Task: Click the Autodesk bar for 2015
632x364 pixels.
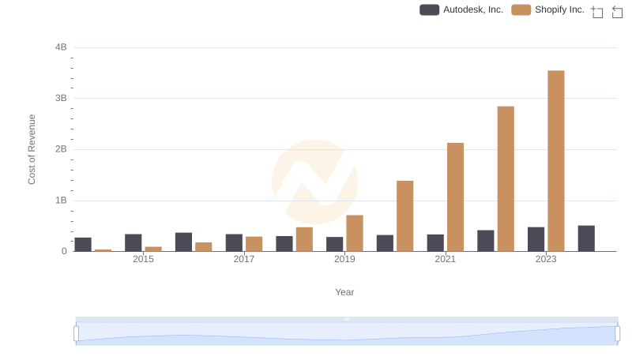Action: coord(134,243)
